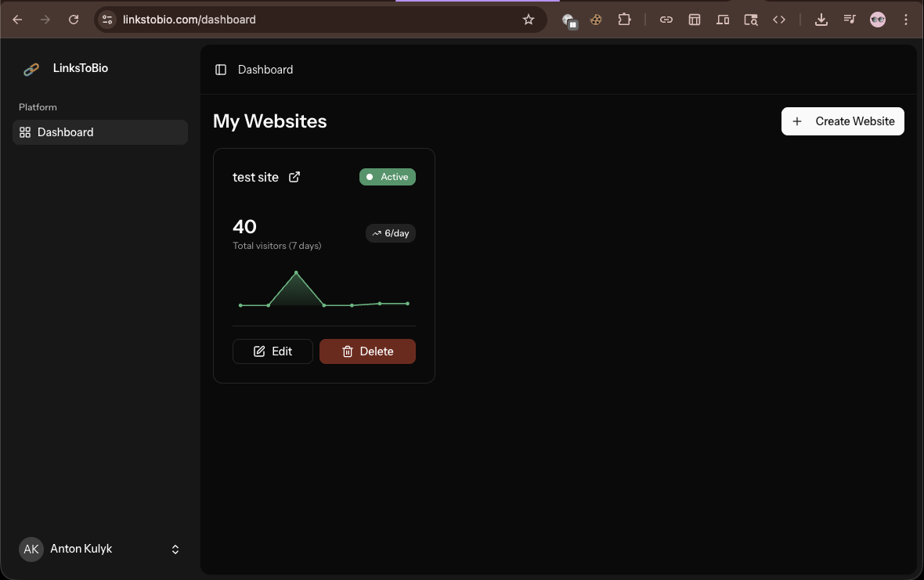Expand the account menu for Anton Kulyk

coord(175,549)
